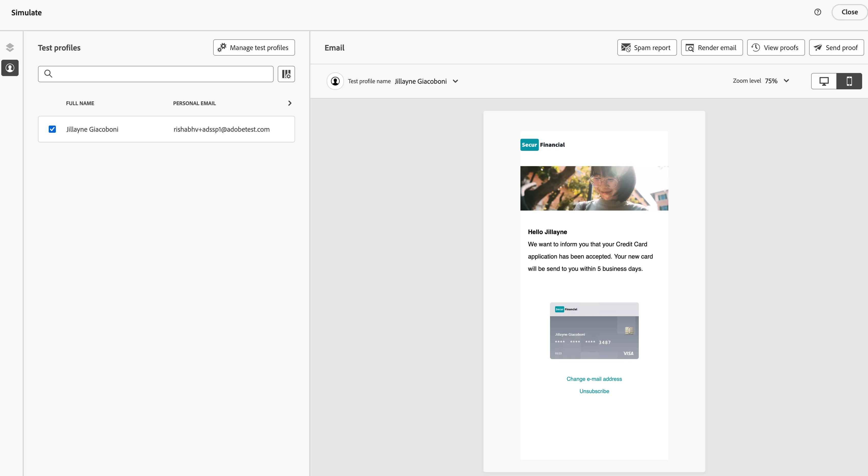Open Manage test profiles
This screenshot has height=476, width=868.
[254, 47]
